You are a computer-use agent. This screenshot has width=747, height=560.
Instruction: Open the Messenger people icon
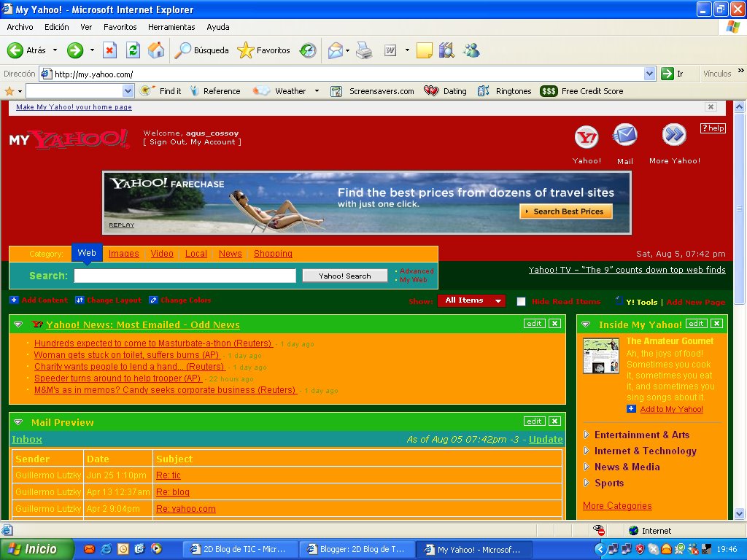[472, 50]
